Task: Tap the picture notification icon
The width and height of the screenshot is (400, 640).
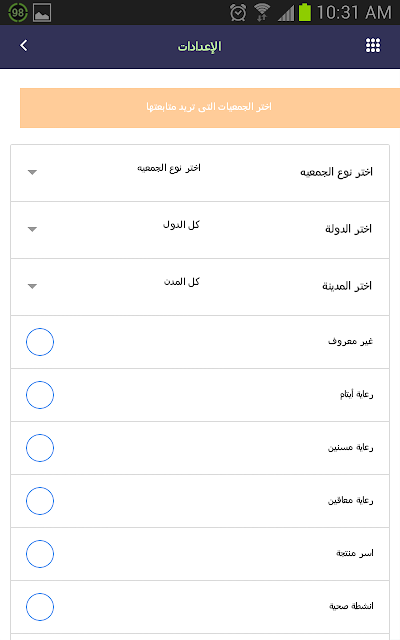Action: [42, 13]
